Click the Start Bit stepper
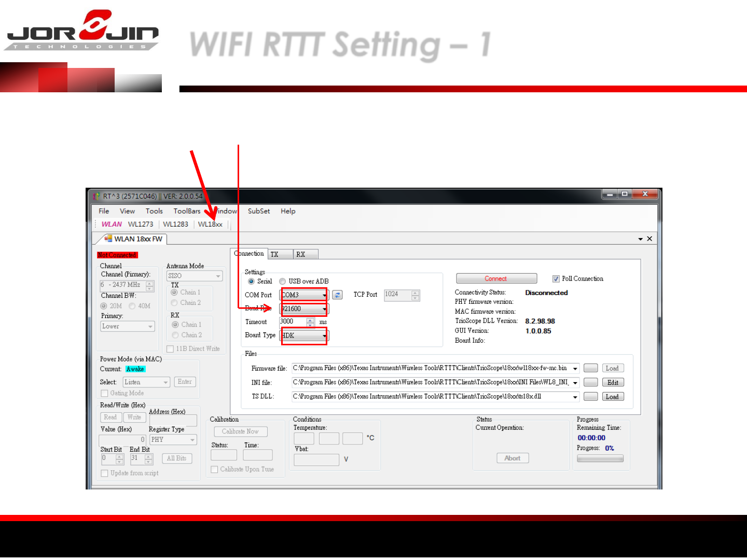Viewport: 747px width, 560px height. pos(120,459)
